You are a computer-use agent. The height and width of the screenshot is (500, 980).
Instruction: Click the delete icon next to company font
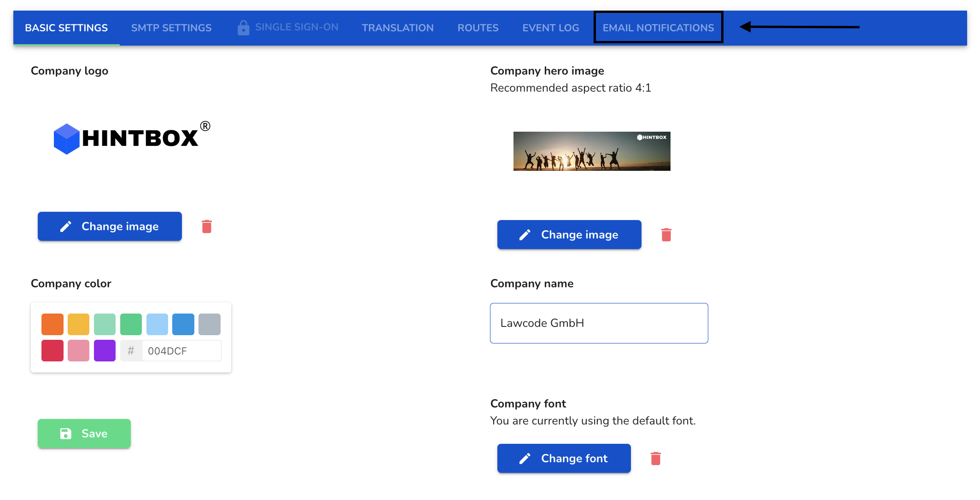tap(655, 457)
